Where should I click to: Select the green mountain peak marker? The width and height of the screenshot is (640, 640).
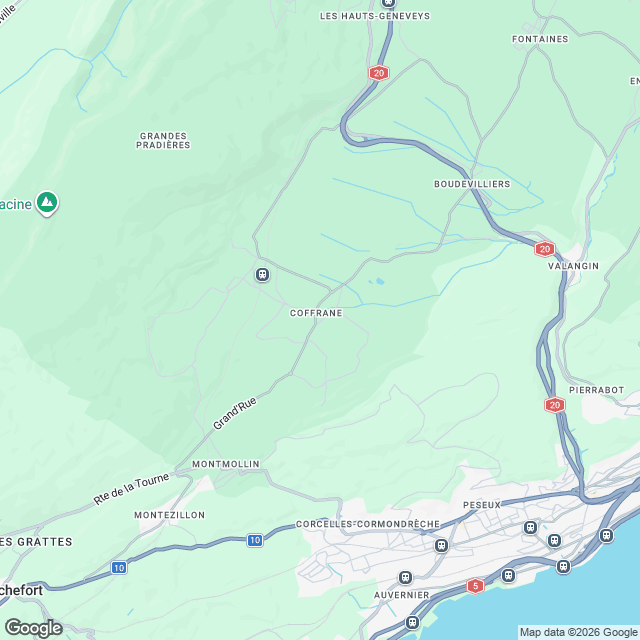[47, 203]
